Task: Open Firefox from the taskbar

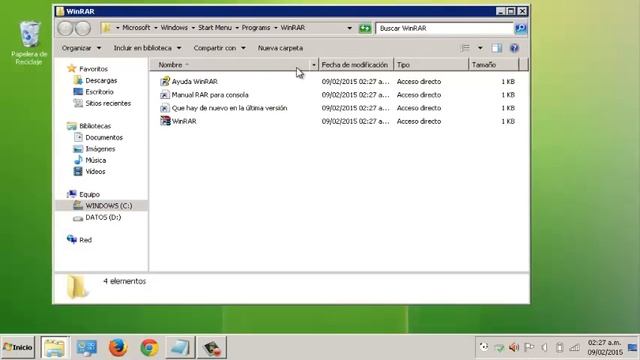Action: [x=118, y=348]
